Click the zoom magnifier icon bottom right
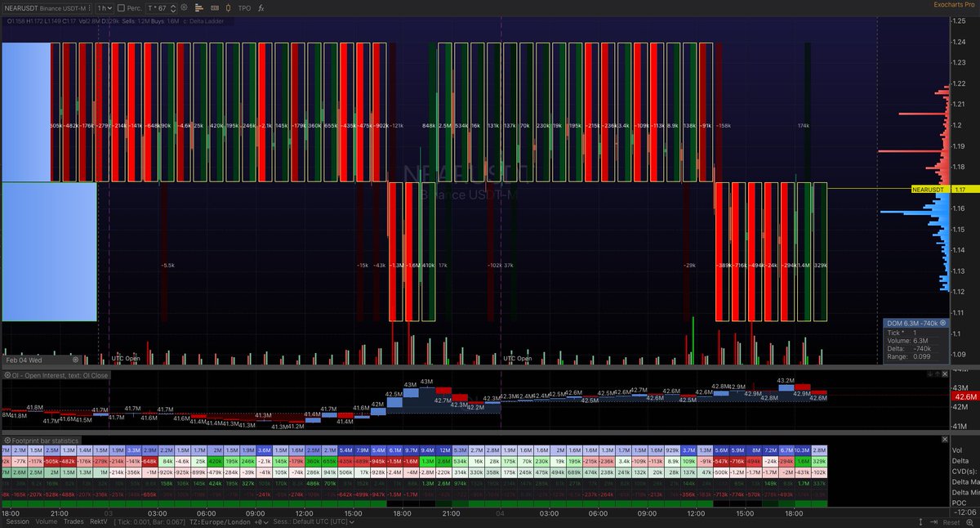980x528 pixels. pos(969,521)
